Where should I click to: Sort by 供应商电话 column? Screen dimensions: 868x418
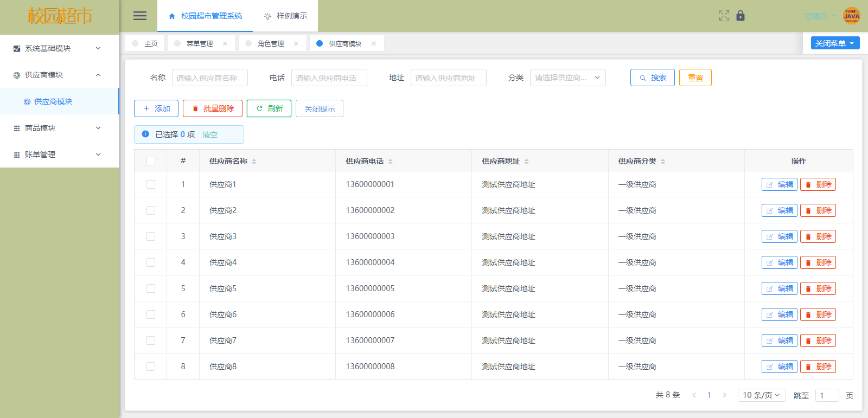390,162
